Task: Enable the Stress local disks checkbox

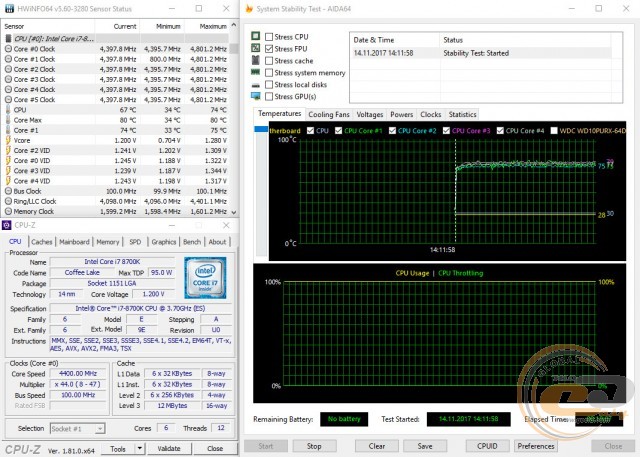Action: tap(269, 84)
